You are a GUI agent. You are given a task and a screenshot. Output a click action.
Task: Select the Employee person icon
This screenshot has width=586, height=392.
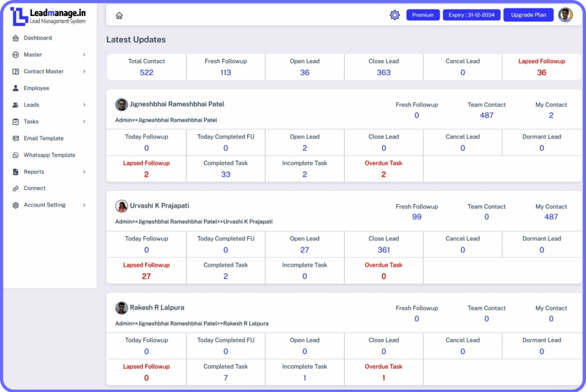(15, 88)
